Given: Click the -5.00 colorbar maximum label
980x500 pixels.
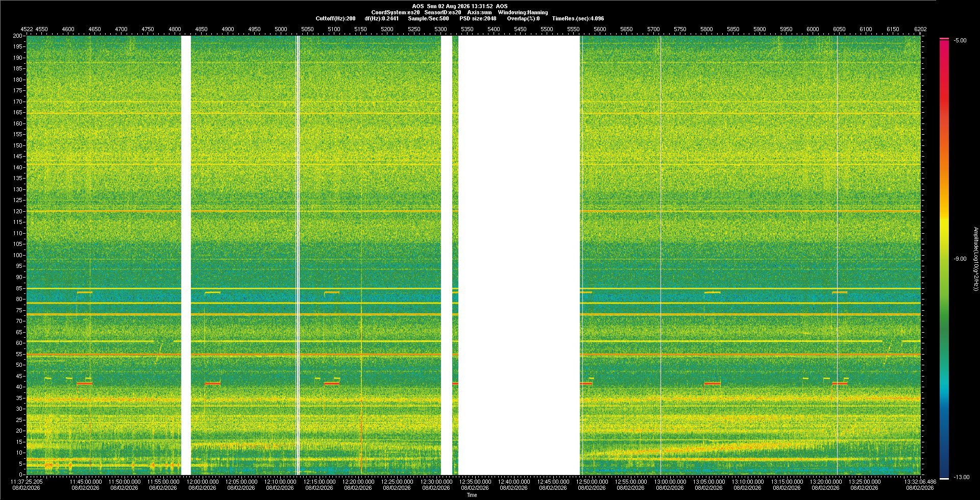Looking at the screenshot, I should [x=960, y=40].
